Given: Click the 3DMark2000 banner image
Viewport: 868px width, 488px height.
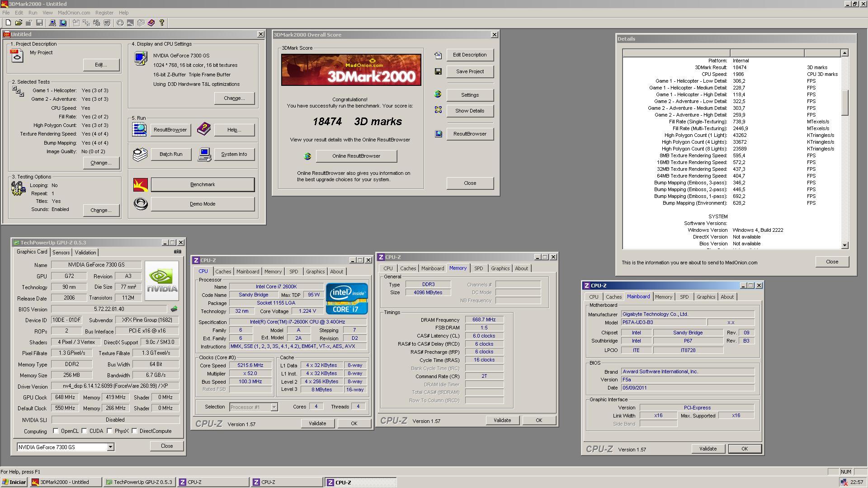Looking at the screenshot, I should point(351,70).
